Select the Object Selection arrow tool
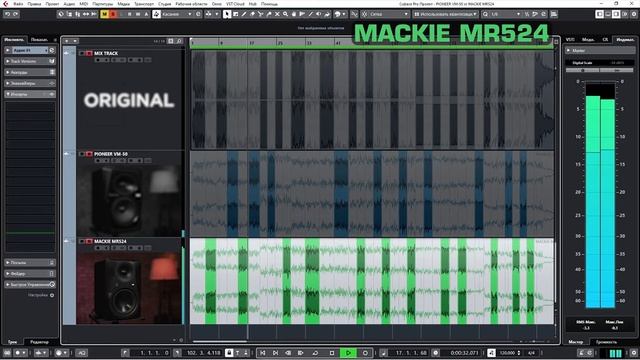Viewport: 640px width, 360px height. pos(227,14)
